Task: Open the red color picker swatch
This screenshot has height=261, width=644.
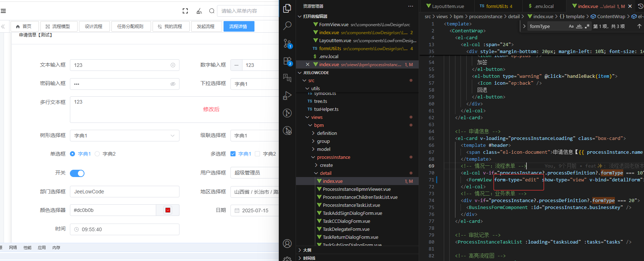Action: coord(168,210)
